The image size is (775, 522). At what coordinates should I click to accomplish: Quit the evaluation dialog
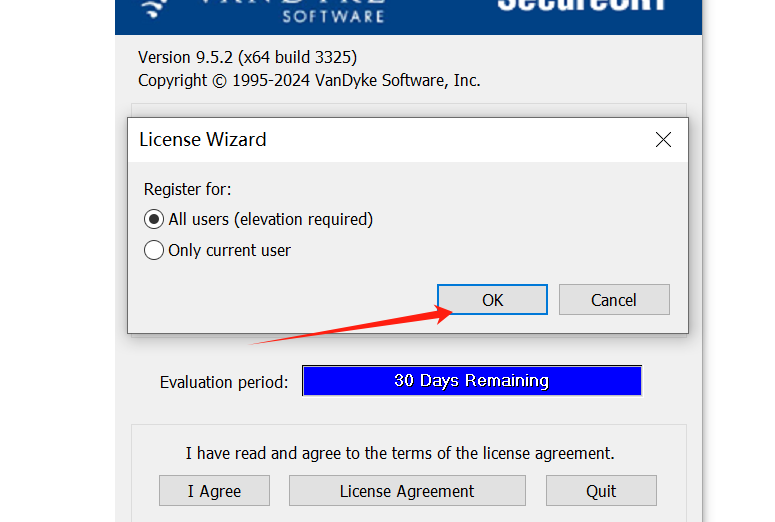pyautogui.click(x=601, y=491)
